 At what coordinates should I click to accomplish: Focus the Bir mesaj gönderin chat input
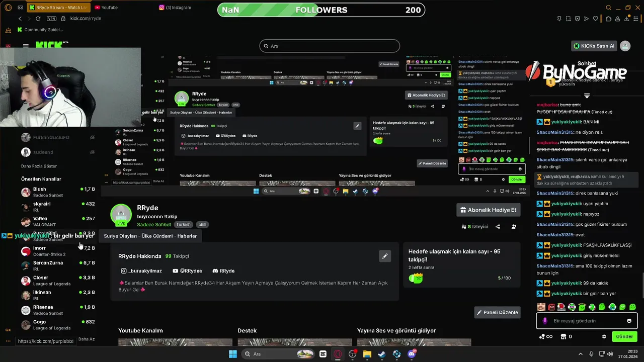pyautogui.click(x=586, y=321)
